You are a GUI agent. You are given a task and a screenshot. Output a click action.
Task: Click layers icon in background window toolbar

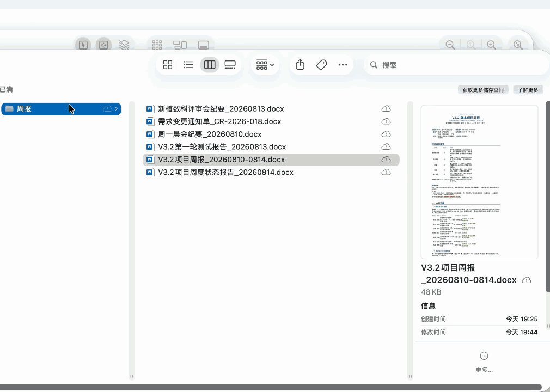coord(124,45)
